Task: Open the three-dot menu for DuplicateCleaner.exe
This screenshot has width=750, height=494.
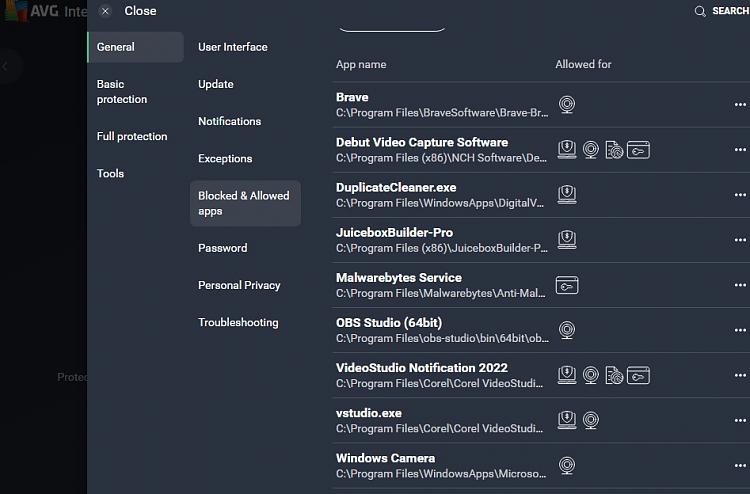Action: [740, 195]
